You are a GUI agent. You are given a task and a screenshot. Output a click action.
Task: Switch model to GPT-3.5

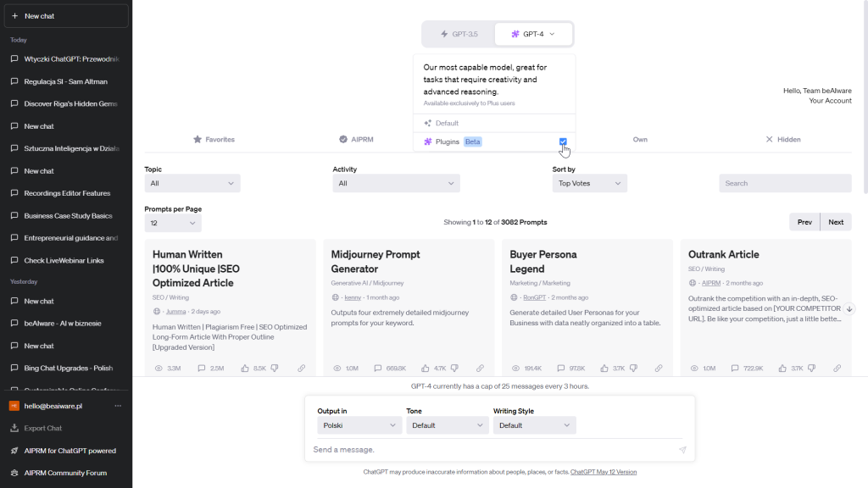[x=459, y=34]
